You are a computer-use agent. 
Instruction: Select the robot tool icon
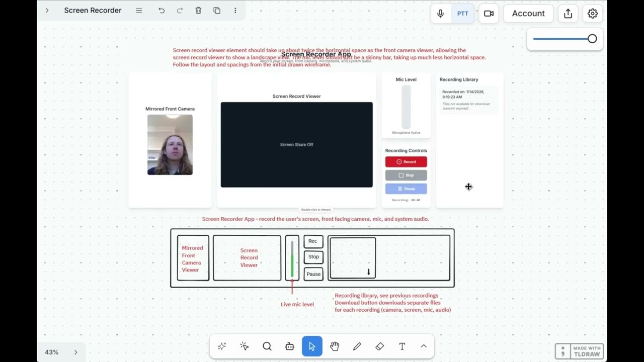tap(289, 346)
